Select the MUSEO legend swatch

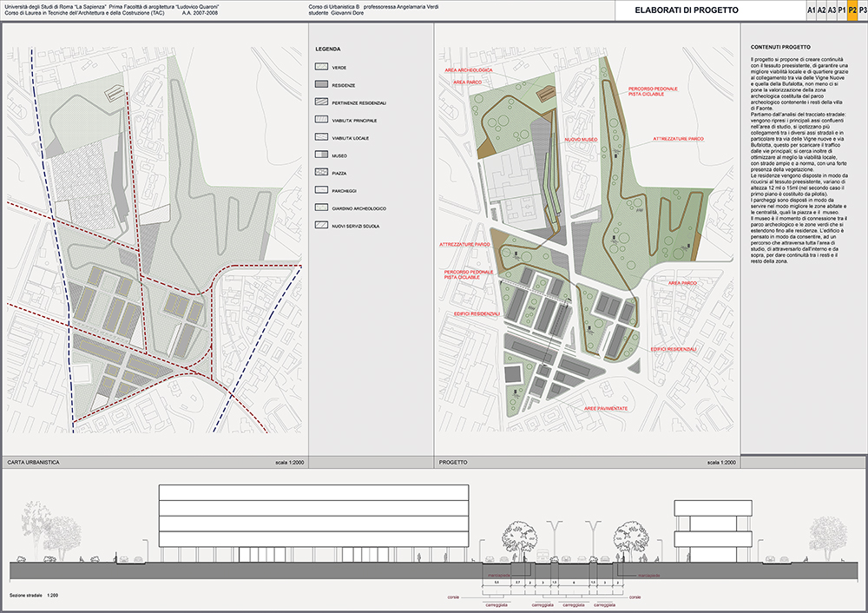pos(322,155)
